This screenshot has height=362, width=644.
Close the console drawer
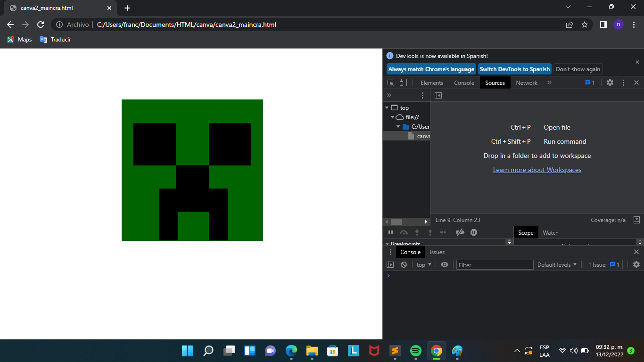click(636, 252)
